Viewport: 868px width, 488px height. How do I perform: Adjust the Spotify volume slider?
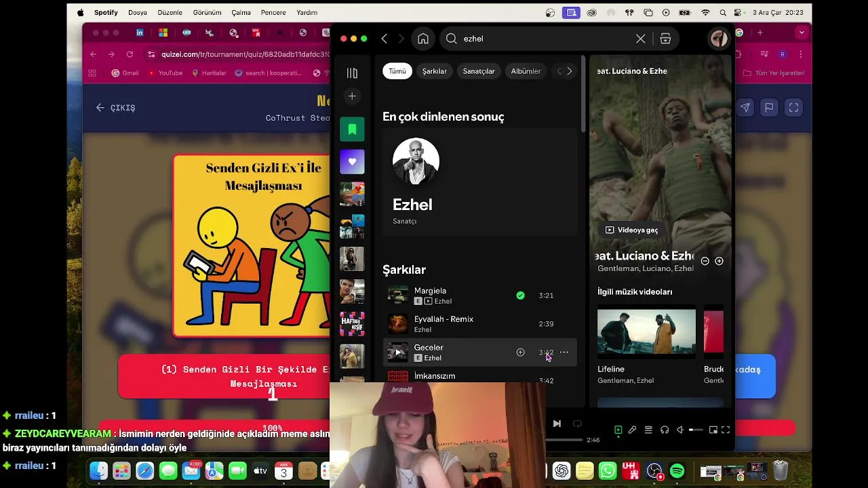click(696, 430)
